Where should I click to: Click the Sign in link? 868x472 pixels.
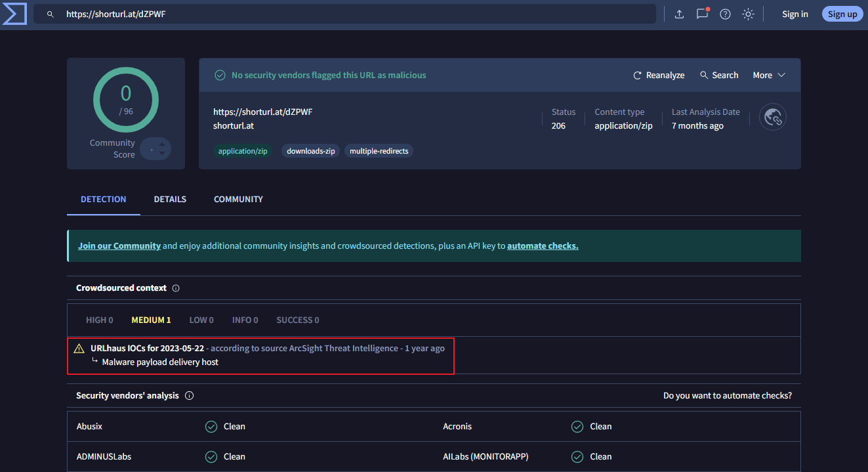click(x=795, y=14)
